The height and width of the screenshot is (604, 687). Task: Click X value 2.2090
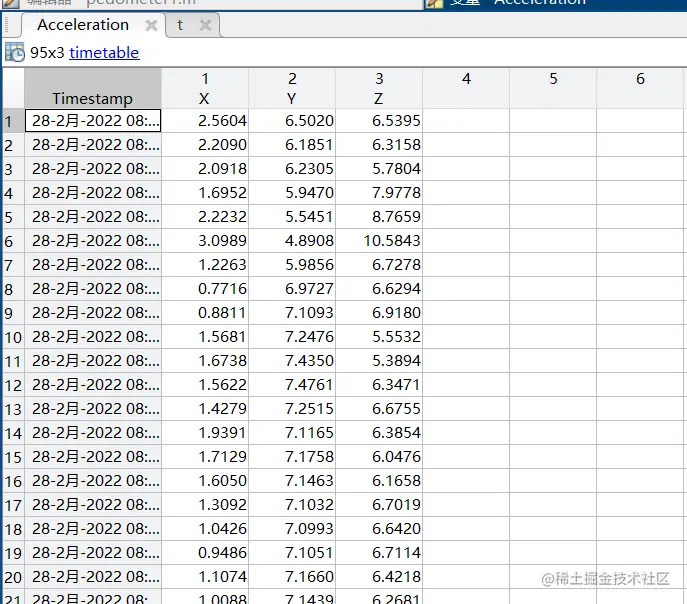point(222,145)
